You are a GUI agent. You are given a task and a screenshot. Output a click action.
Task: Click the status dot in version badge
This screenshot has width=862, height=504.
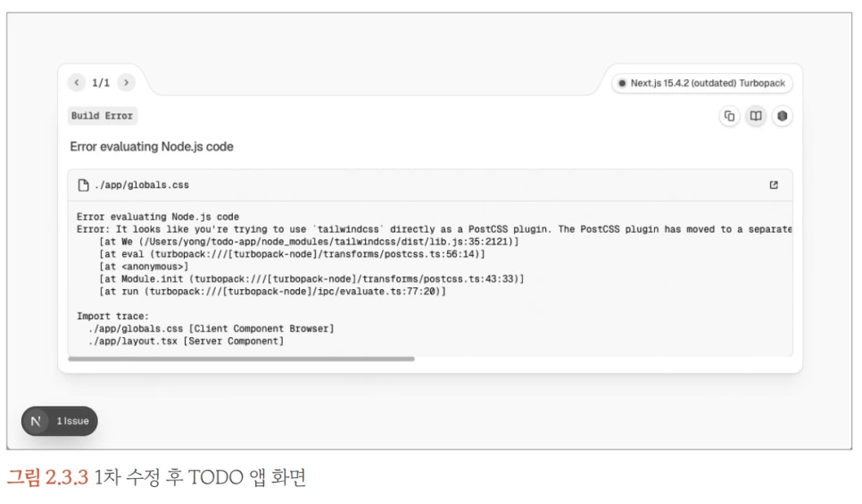(622, 84)
